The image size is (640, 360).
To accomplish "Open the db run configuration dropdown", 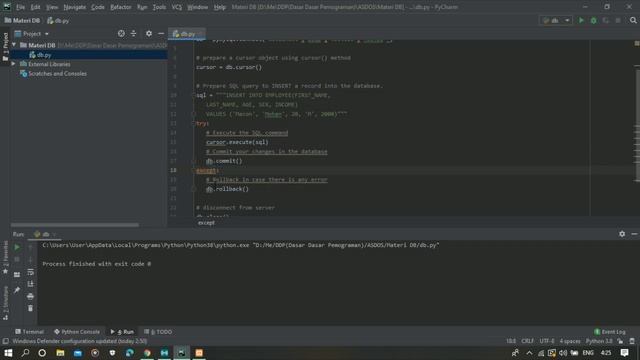I will point(556,20).
